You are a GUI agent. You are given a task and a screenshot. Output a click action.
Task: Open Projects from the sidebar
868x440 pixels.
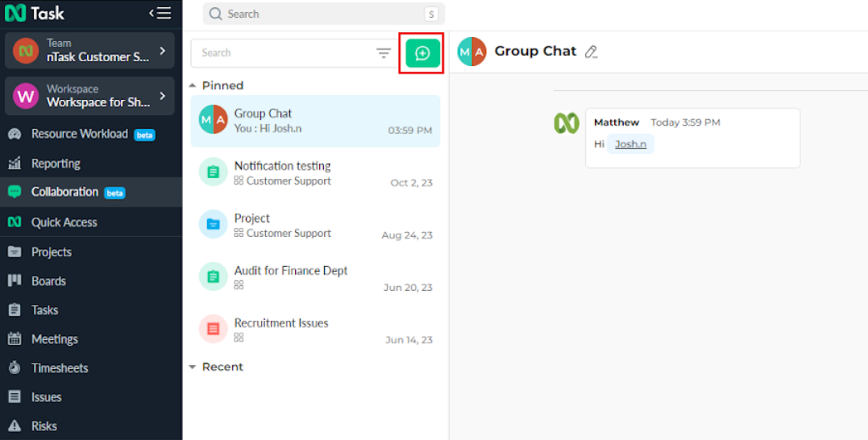(51, 252)
